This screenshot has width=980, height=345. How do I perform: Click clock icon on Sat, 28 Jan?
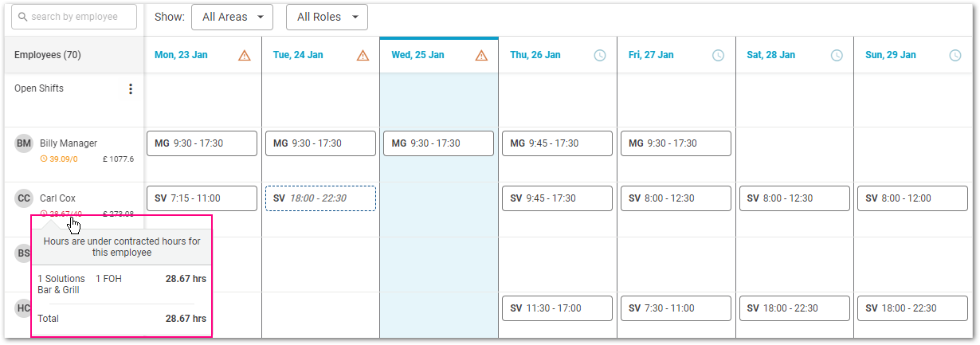click(837, 56)
